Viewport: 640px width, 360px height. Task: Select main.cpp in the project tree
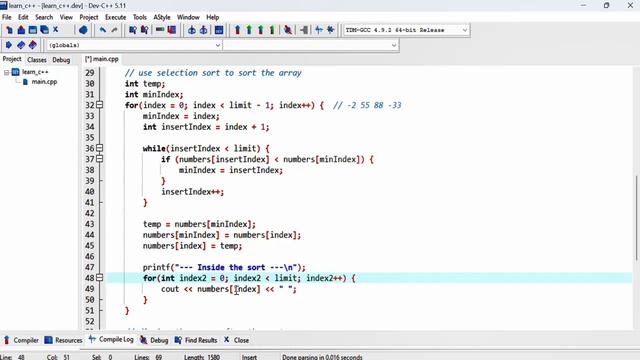click(x=44, y=82)
